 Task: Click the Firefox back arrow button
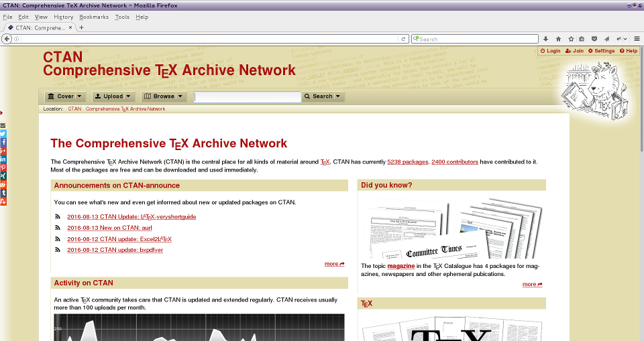click(x=7, y=39)
